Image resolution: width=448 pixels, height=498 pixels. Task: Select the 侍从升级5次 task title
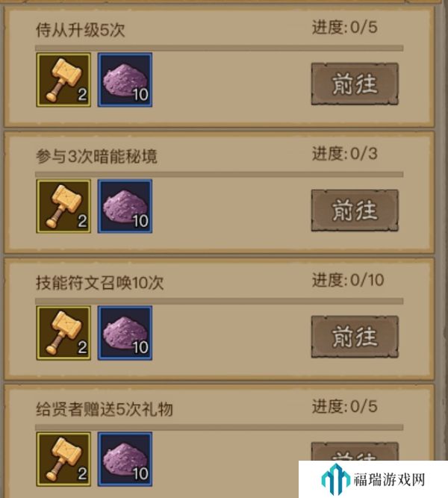pos(80,30)
